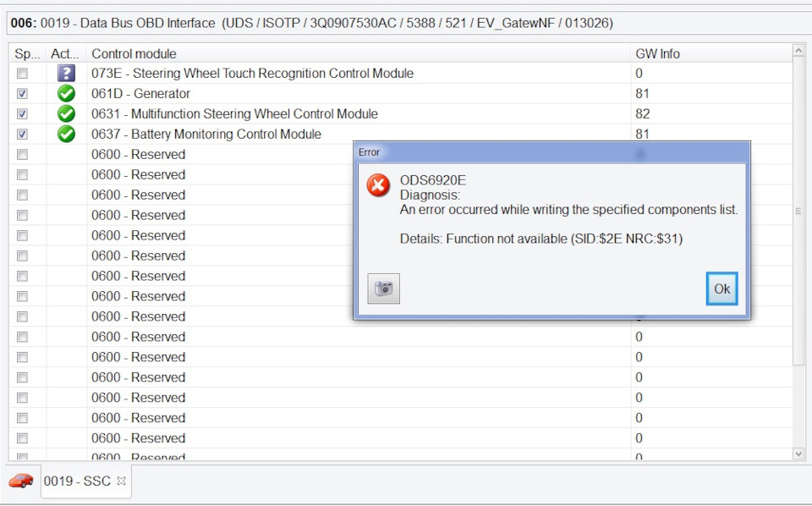Close the 0019 - SSC tab

coord(121,481)
